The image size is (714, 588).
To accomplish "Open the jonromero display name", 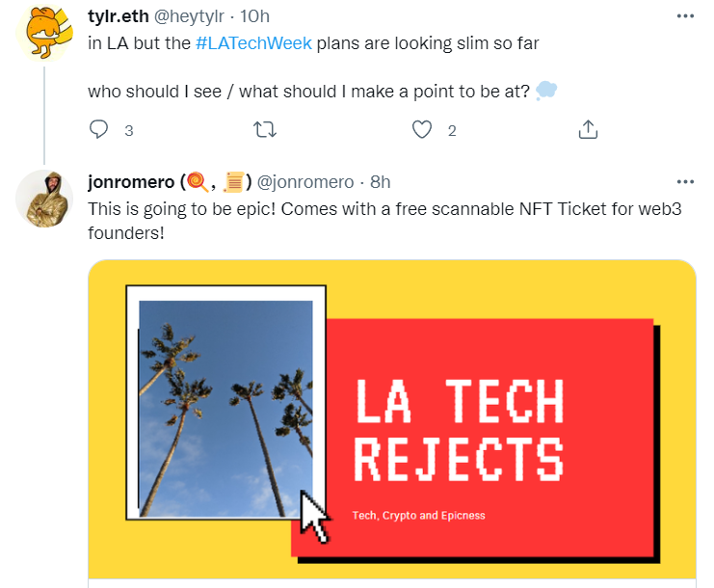I will point(130,181).
